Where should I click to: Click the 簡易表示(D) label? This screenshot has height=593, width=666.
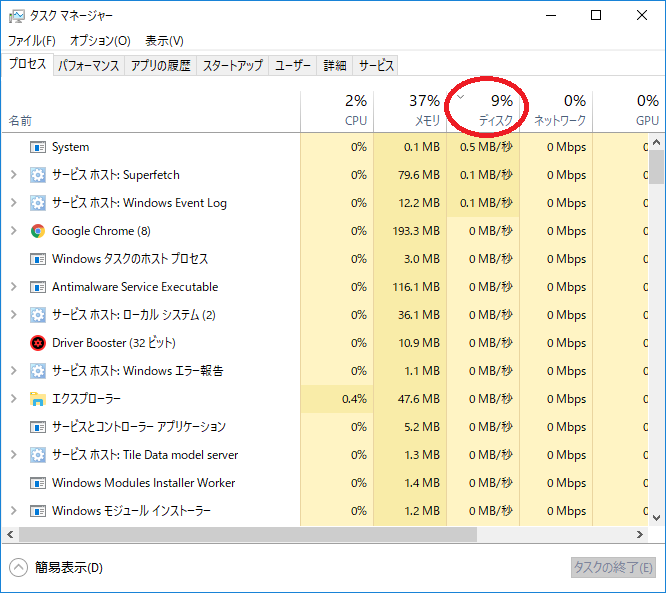coord(68,568)
